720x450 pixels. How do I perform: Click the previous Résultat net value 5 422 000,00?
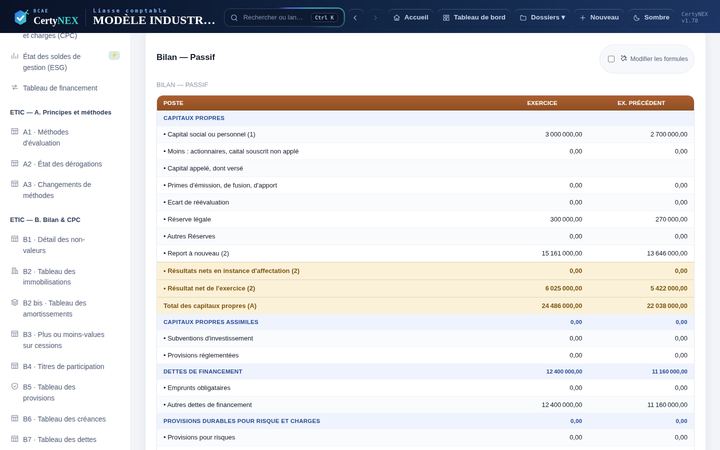(669, 288)
